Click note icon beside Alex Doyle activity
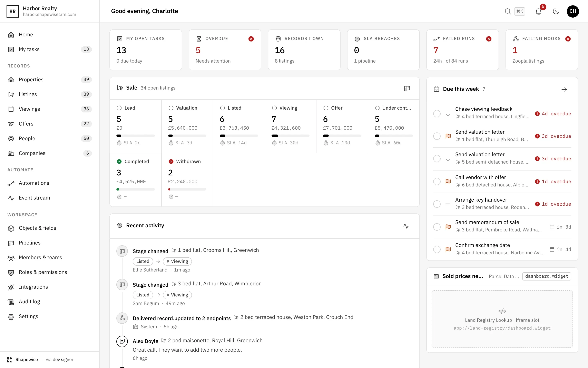Screen dimensions: 588x368 click(x=122, y=341)
